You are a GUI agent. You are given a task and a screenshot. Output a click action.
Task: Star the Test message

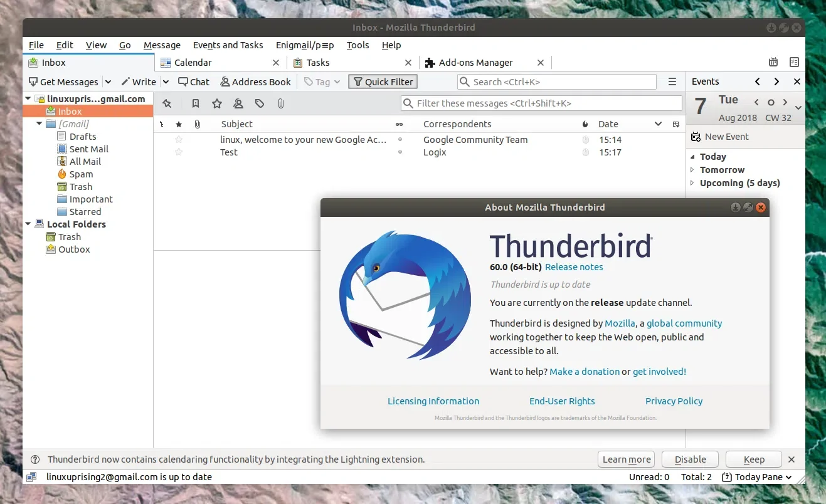pyautogui.click(x=179, y=152)
